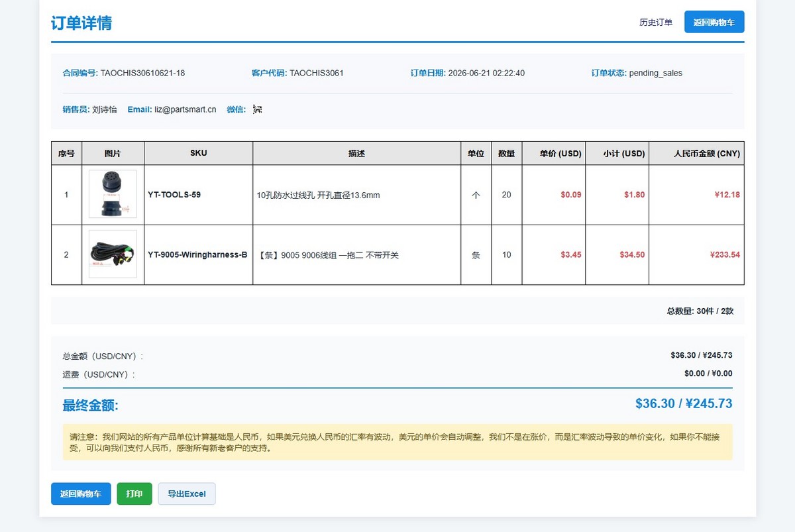Click the 最终金额: label
Screen dimensions: 795x532
coord(91,405)
